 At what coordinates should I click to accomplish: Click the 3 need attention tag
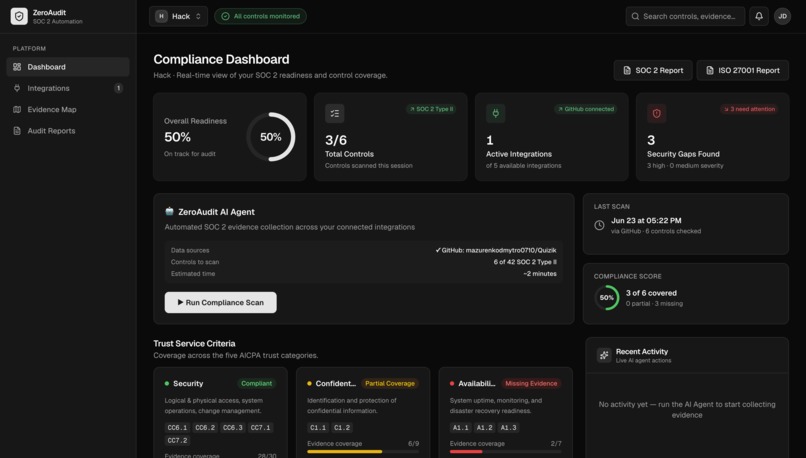pyautogui.click(x=749, y=109)
